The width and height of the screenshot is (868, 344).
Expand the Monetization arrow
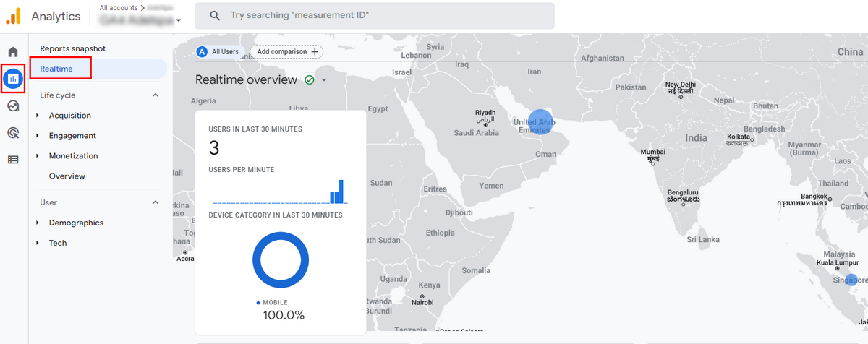38,156
